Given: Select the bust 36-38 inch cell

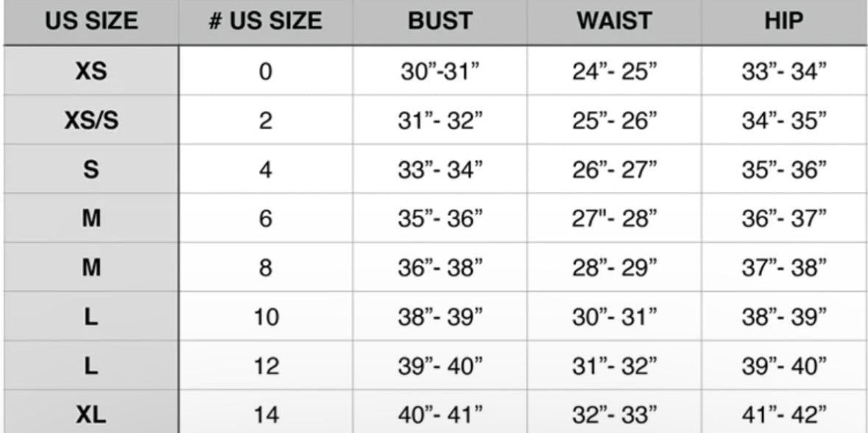Looking at the screenshot, I should [x=439, y=267].
